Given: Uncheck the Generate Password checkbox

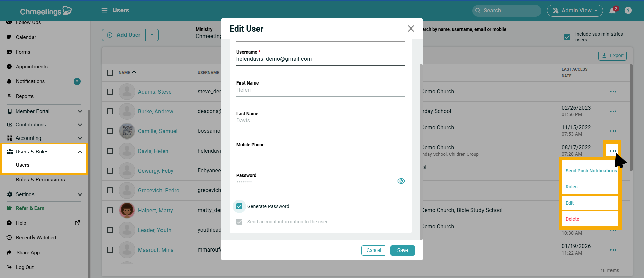Looking at the screenshot, I should 239,206.
